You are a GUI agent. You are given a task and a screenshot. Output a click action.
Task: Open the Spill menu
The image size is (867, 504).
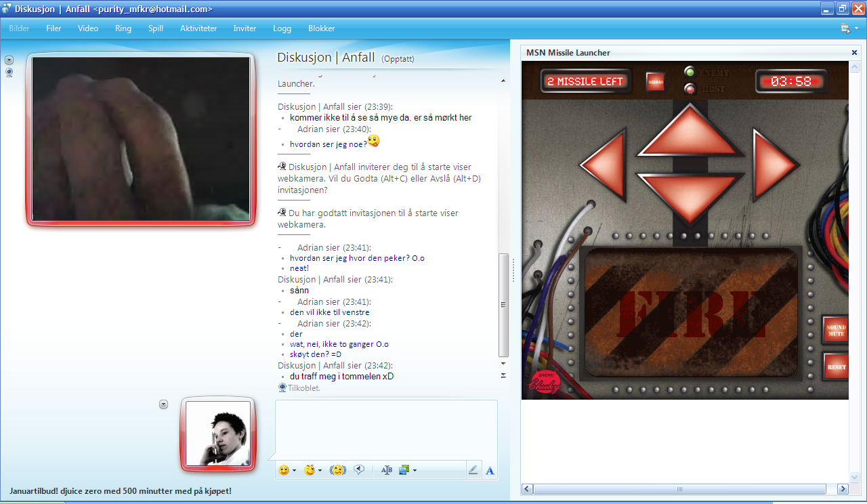pyautogui.click(x=156, y=28)
